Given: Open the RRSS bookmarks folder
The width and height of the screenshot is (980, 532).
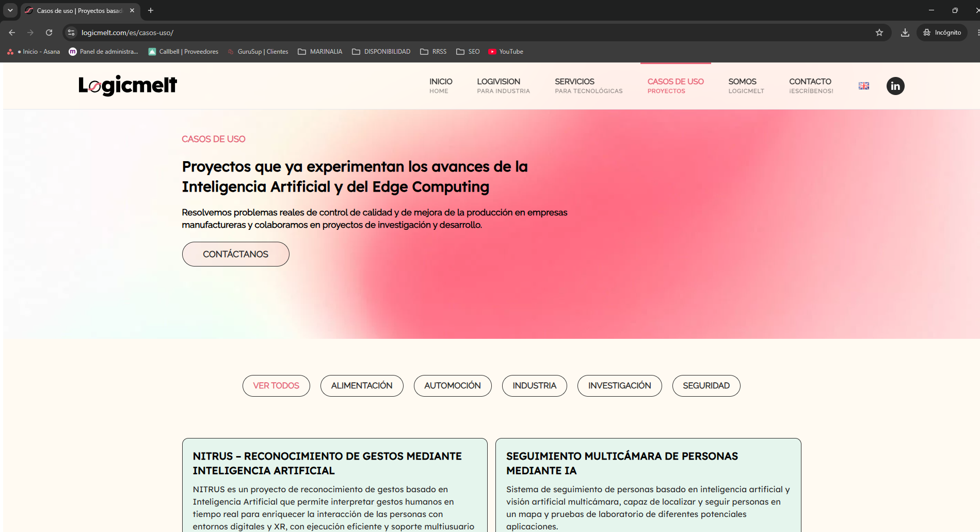Looking at the screenshot, I should click(433, 52).
